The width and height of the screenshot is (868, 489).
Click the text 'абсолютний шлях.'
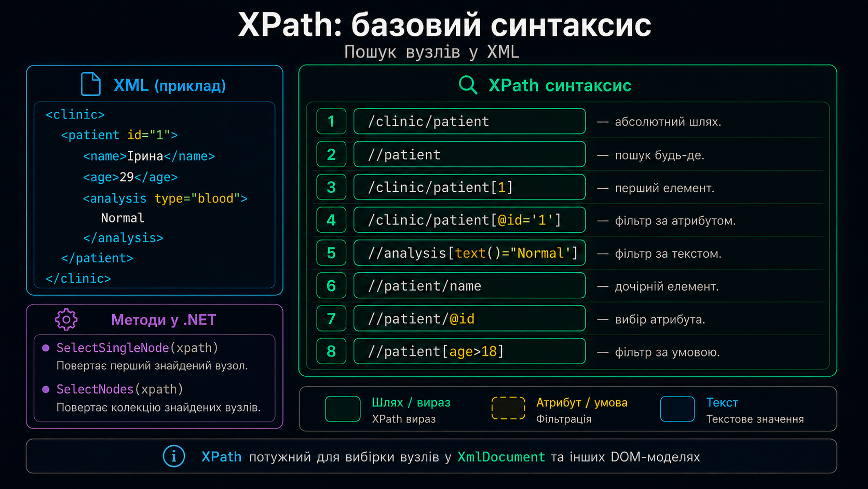click(x=668, y=122)
